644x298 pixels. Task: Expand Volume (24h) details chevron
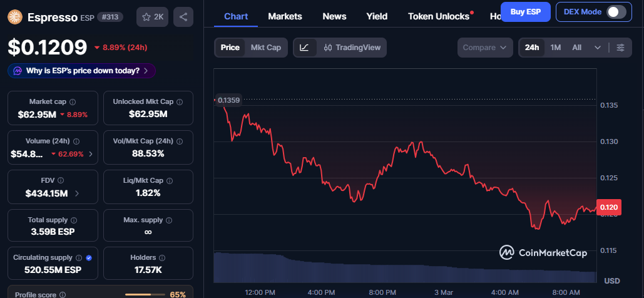(x=91, y=154)
